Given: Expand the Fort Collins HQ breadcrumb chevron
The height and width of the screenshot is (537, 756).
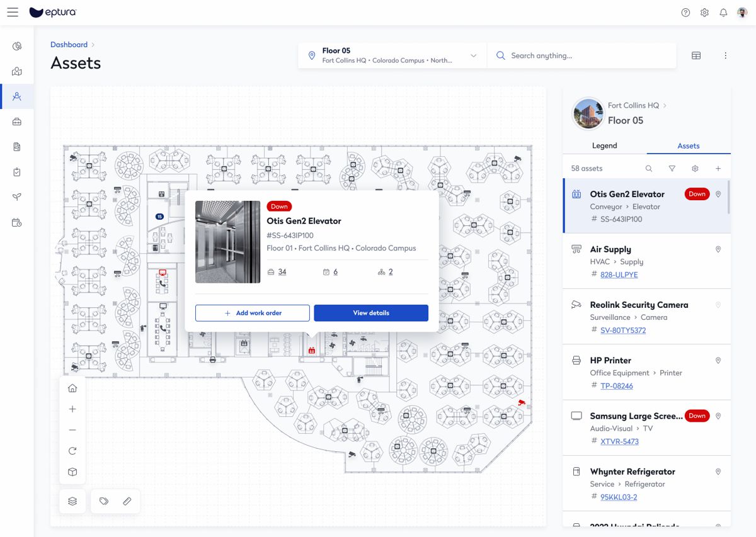Looking at the screenshot, I should [x=664, y=106].
